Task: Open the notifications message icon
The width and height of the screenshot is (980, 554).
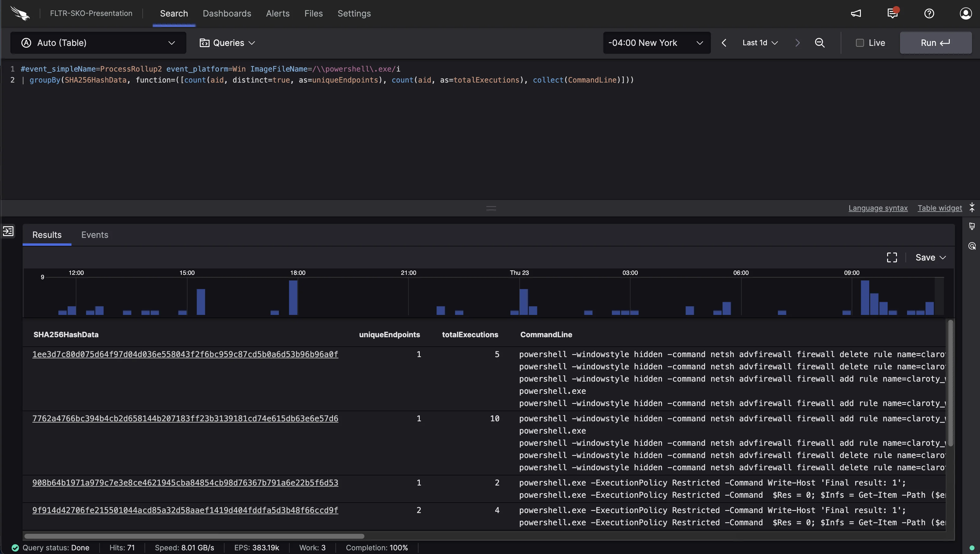Action: coord(893,13)
